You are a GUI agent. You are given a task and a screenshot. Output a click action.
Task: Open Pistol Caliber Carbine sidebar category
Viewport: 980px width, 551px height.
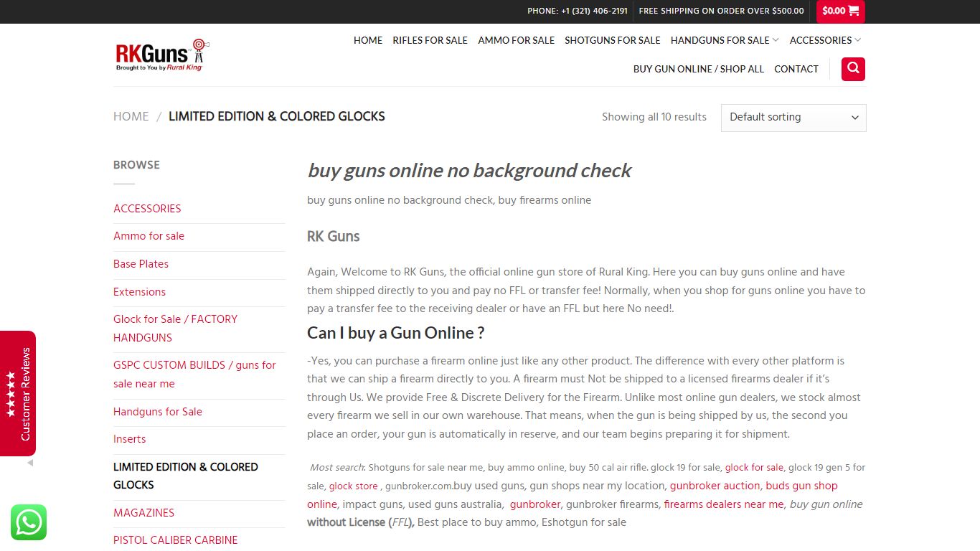click(x=175, y=540)
